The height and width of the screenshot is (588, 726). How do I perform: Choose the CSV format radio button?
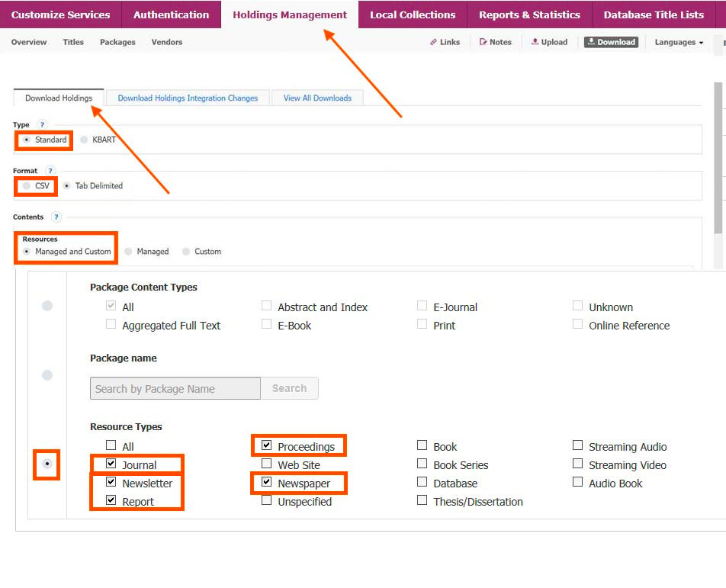point(27,185)
